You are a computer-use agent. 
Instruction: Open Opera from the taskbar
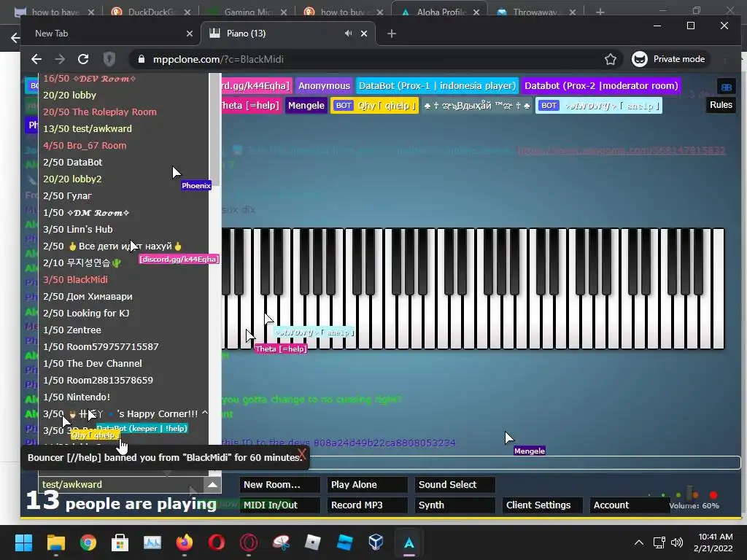point(216,542)
